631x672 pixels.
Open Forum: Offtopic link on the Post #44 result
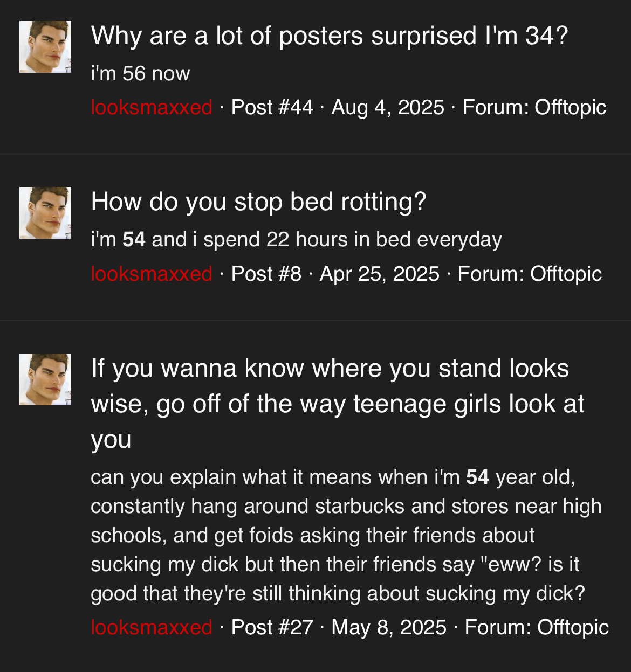point(534,107)
